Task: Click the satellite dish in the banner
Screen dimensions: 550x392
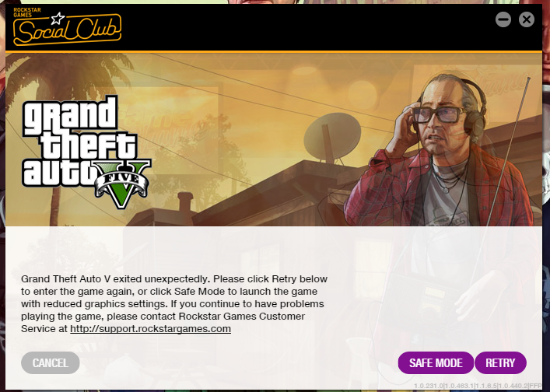Action: click(332, 138)
